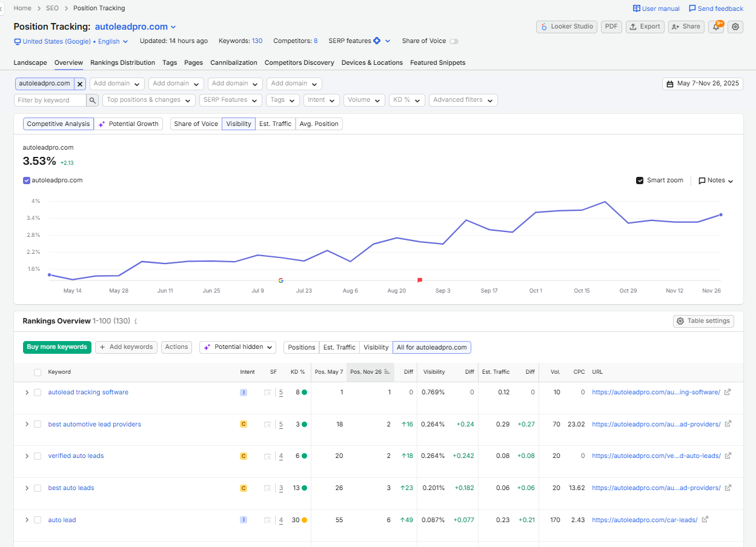
Task: Click the Buy more keywords button
Action: pos(57,347)
